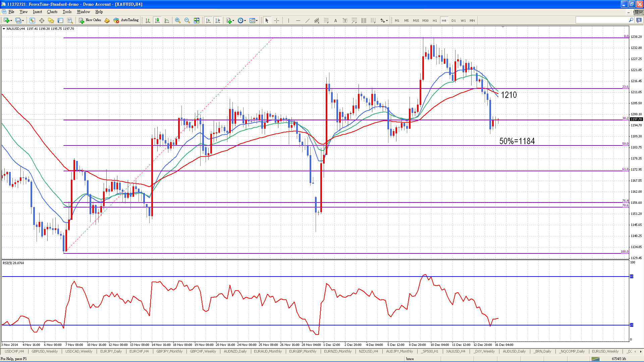
Task: Open the Profiles toolbar icon
Action: pos(18,20)
